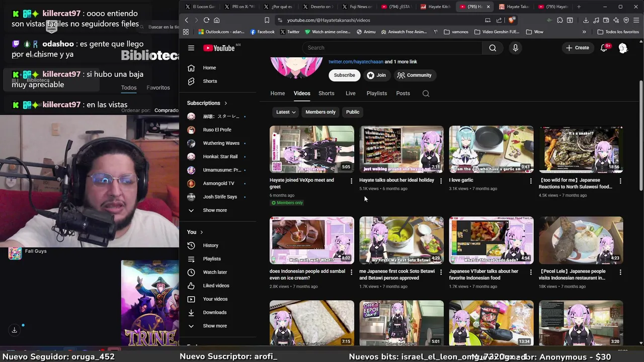This screenshot has height=362, width=644.
Task: Switch to the Dexerto browser tab
Action: (318, 7)
